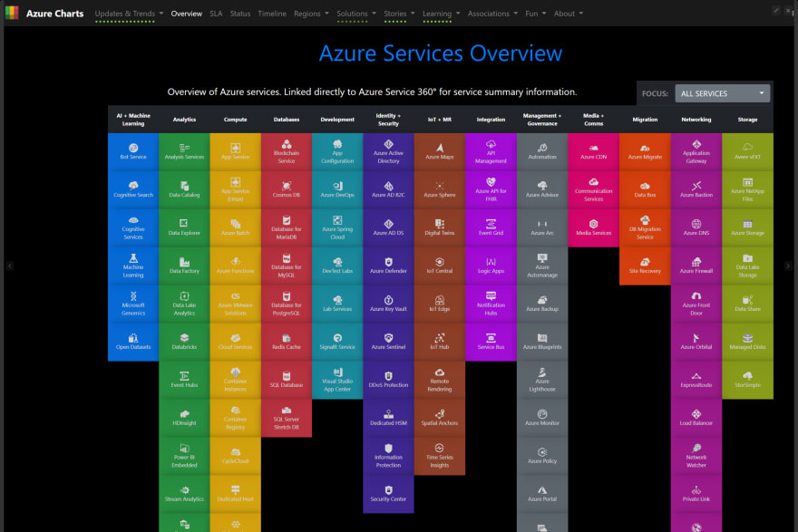This screenshot has height=532, width=798.
Task: Open the SLA page
Action: [x=216, y=14]
